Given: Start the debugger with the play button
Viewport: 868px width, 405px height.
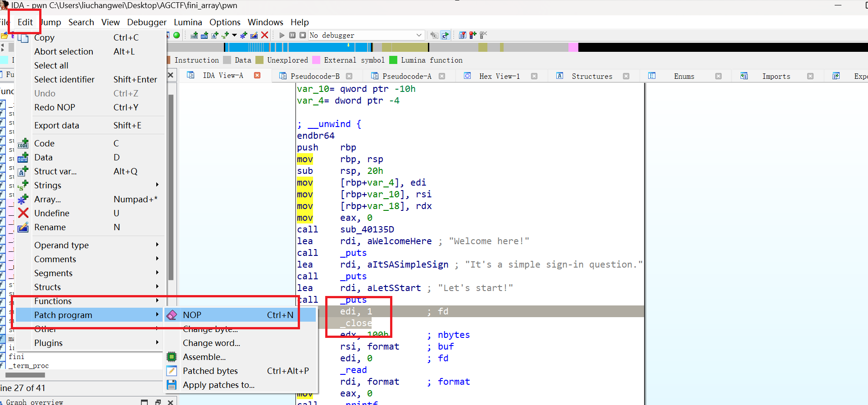Looking at the screenshot, I should (282, 35).
